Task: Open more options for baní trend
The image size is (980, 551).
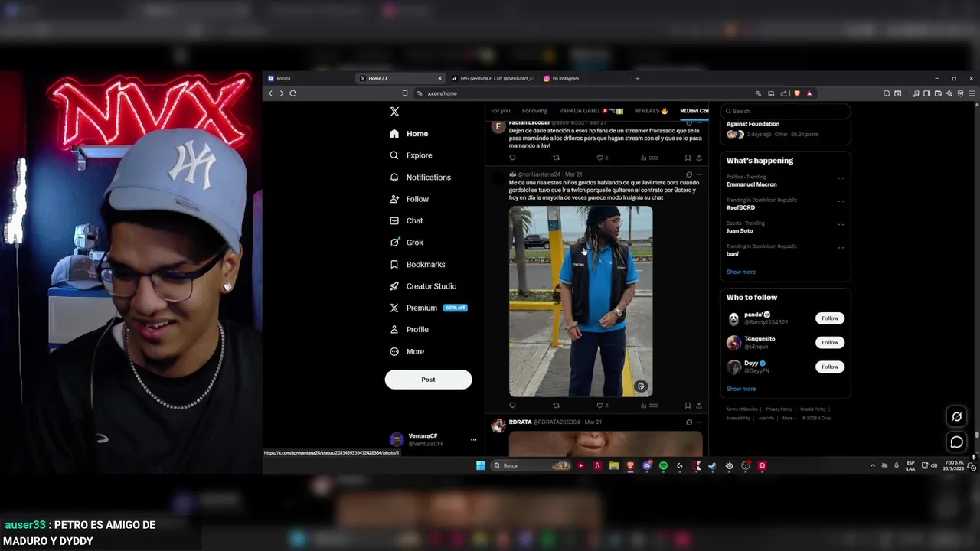Action: click(x=841, y=247)
